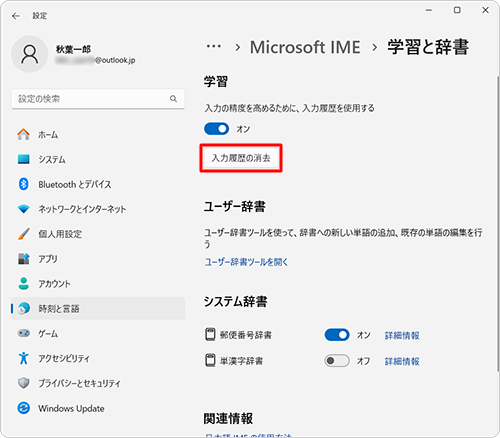Click the プライバシーとセキュリティ shield icon
The image size is (500, 438).
tap(24, 383)
